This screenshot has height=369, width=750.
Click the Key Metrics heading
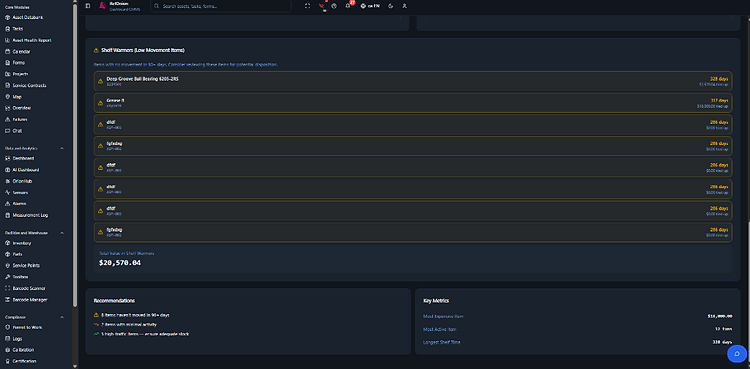pyautogui.click(x=436, y=301)
